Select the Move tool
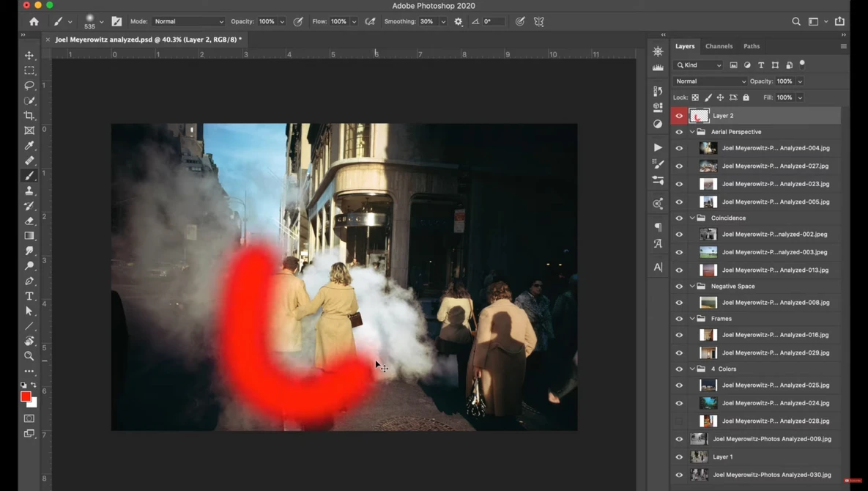 [x=29, y=56]
